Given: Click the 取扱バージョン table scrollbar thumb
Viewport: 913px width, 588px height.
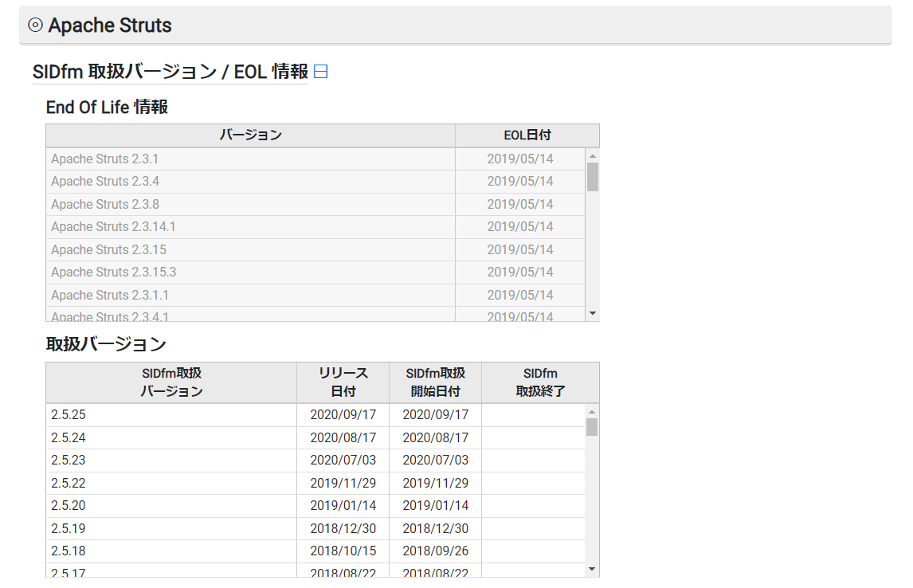Looking at the screenshot, I should pyautogui.click(x=592, y=427).
